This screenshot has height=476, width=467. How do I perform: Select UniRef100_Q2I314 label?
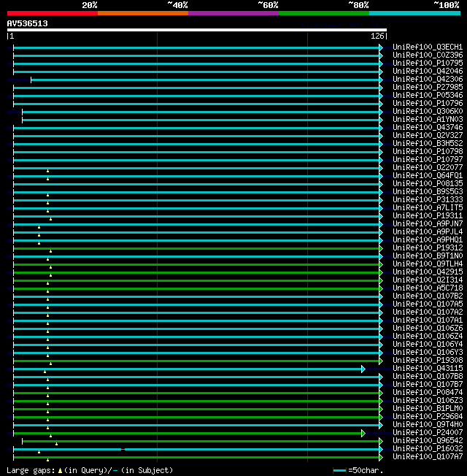click(428, 280)
